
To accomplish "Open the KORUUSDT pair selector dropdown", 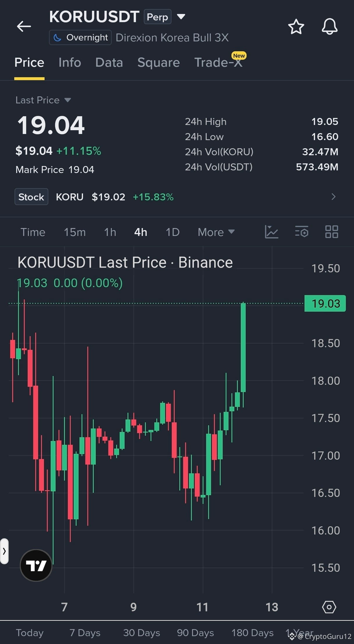I will [x=181, y=17].
